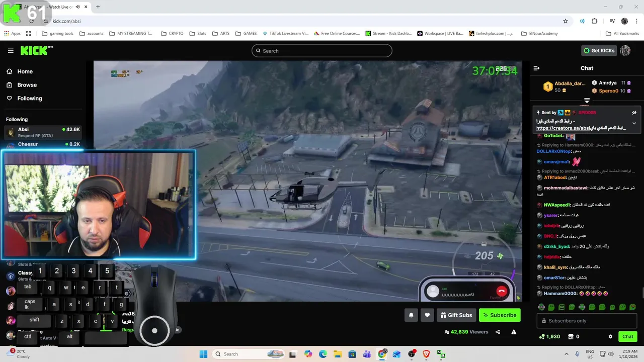Show hidden system tray icons
The image size is (644, 362).
coord(567,354)
